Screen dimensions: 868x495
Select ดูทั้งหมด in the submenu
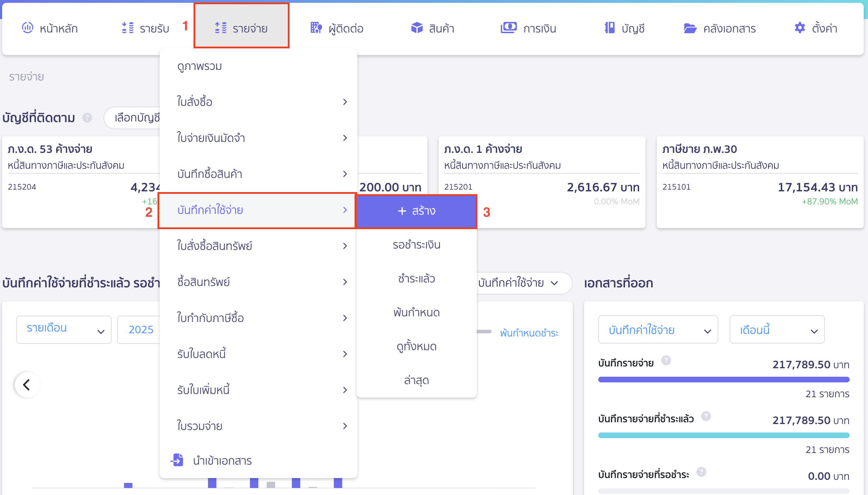tap(417, 346)
